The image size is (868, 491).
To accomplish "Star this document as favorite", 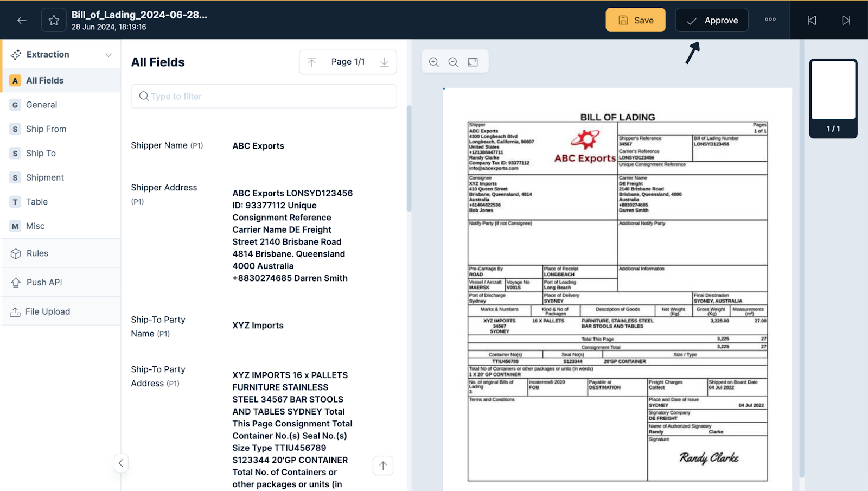I will point(54,20).
